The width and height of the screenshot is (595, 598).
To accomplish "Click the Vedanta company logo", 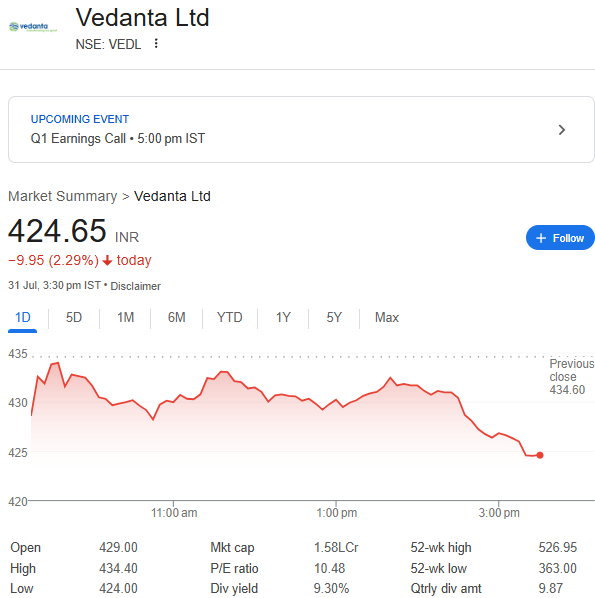I will click(33, 27).
